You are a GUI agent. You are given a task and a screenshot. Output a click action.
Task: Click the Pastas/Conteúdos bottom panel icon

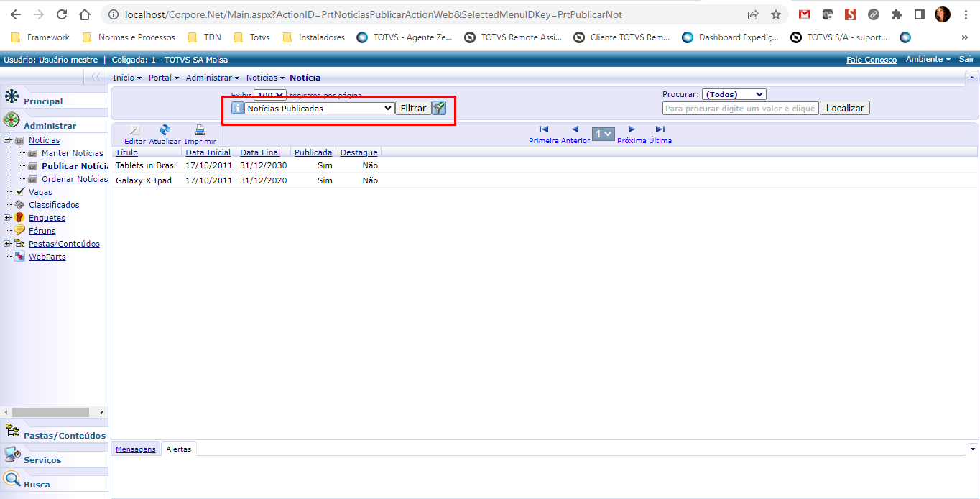point(12,431)
